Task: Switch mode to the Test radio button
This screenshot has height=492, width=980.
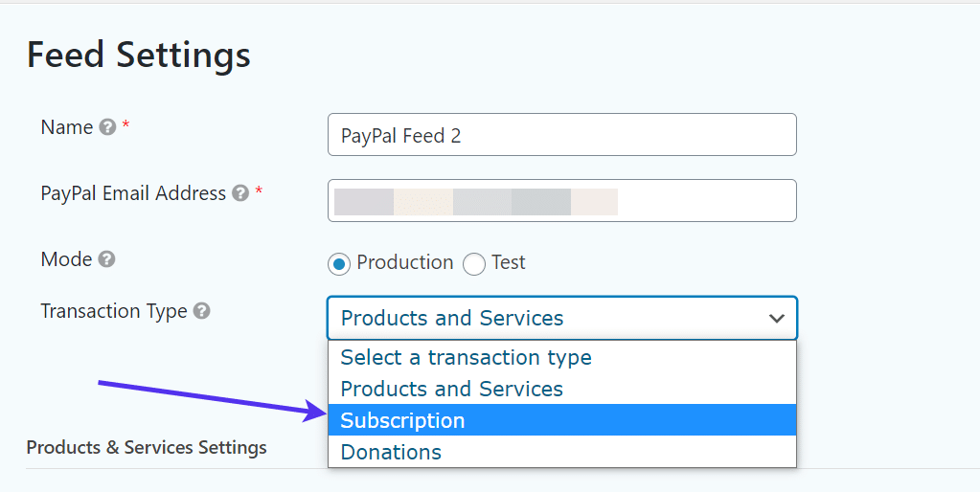Action: click(x=474, y=263)
